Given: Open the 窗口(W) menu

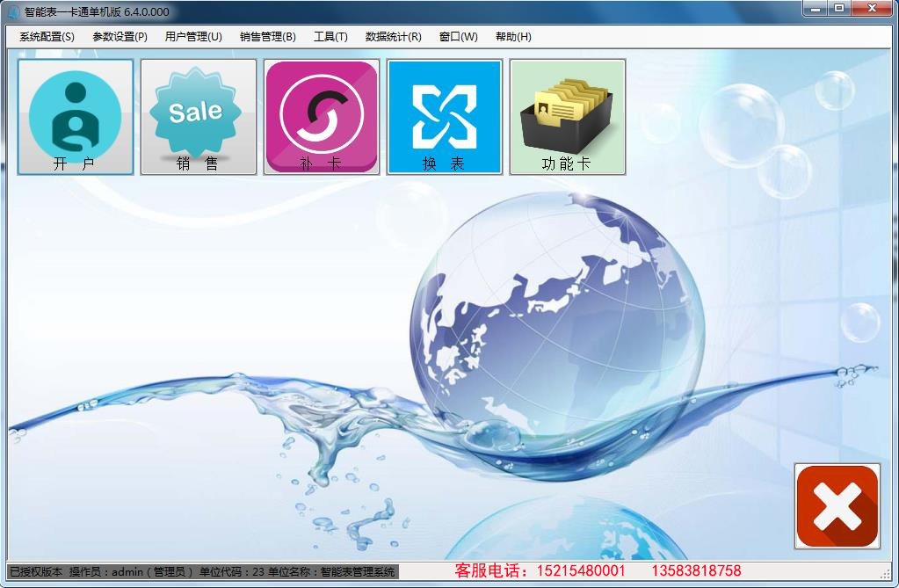Looking at the screenshot, I should click(x=458, y=37).
